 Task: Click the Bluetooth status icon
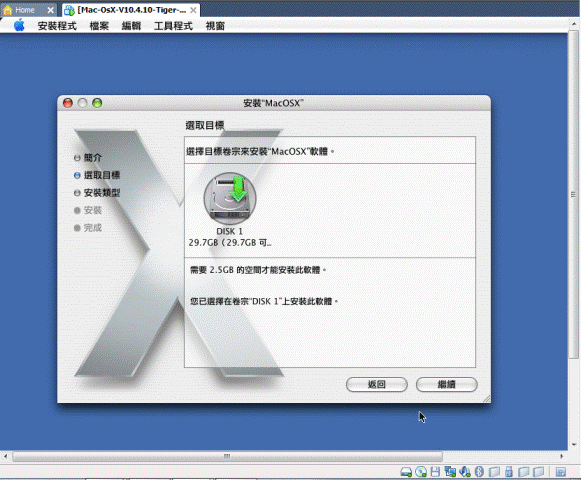(479, 471)
